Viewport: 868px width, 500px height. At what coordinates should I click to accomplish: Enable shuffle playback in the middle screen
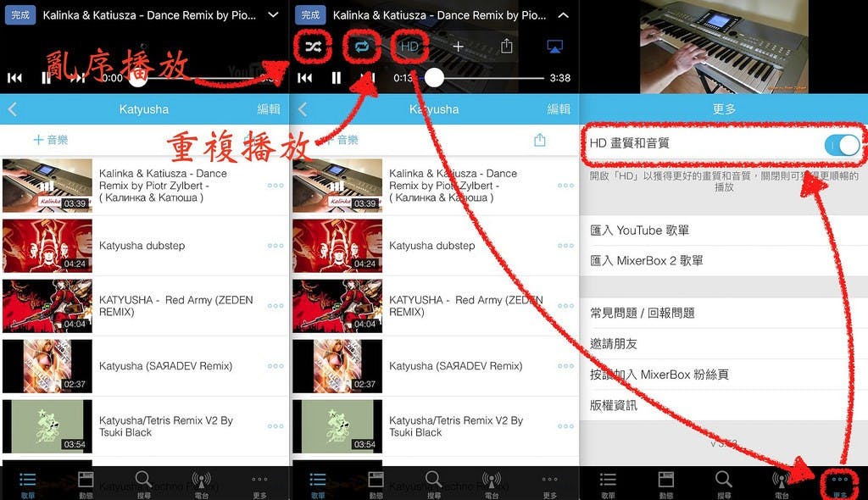(312, 47)
